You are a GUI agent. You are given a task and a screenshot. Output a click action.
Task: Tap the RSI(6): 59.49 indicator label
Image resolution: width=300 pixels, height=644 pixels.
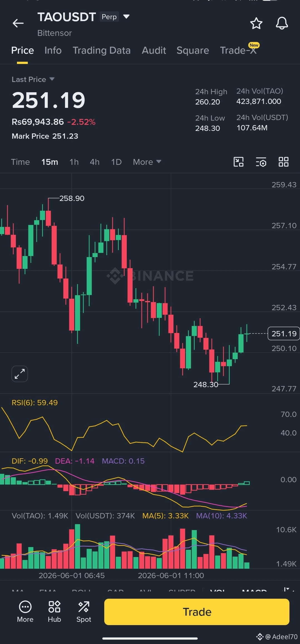tap(35, 402)
